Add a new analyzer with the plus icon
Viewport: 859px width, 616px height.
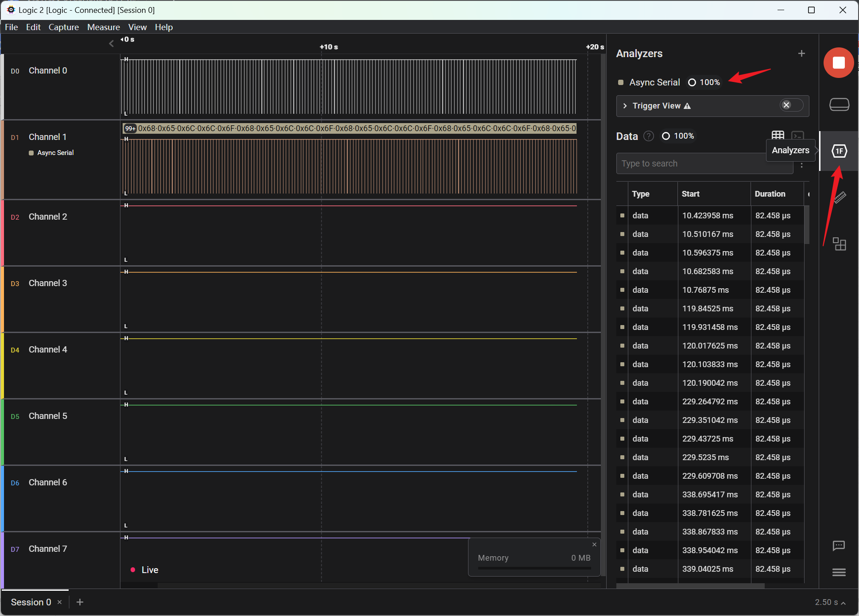(801, 54)
